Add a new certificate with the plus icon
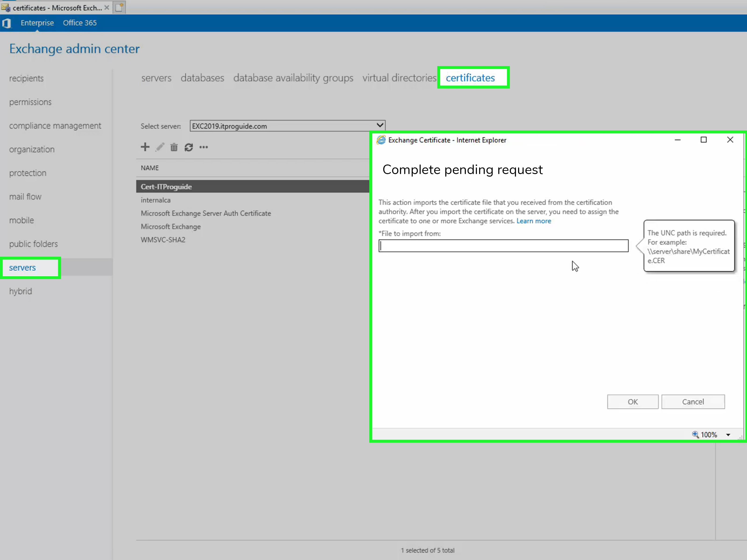This screenshot has width=747, height=560. coord(145,147)
